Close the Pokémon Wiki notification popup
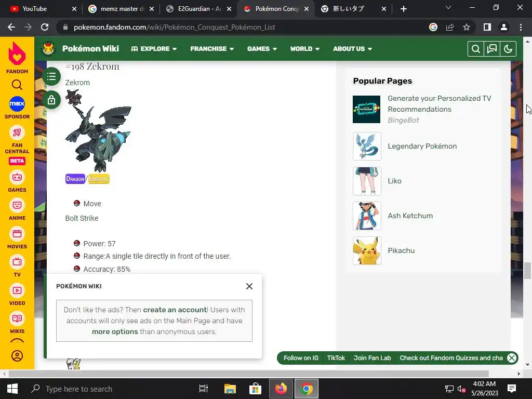This screenshot has height=399, width=532. pyautogui.click(x=249, y=286)
